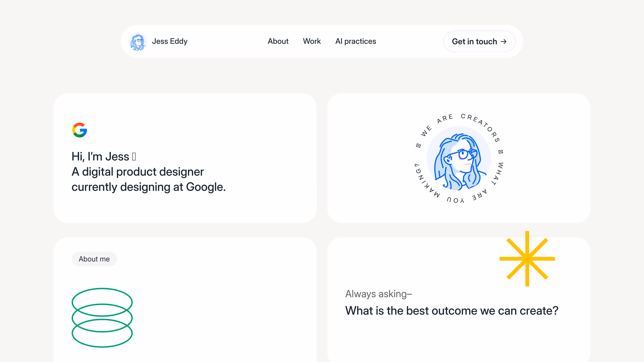The height and width of the screenshot is (362, 644).
Task: Click the Jess avatar icon in navbar
Action: [138, 41]
